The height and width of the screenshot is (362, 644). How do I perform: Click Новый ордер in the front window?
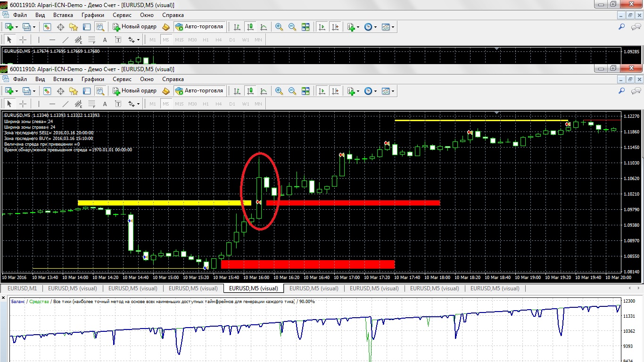pos(134,91)
